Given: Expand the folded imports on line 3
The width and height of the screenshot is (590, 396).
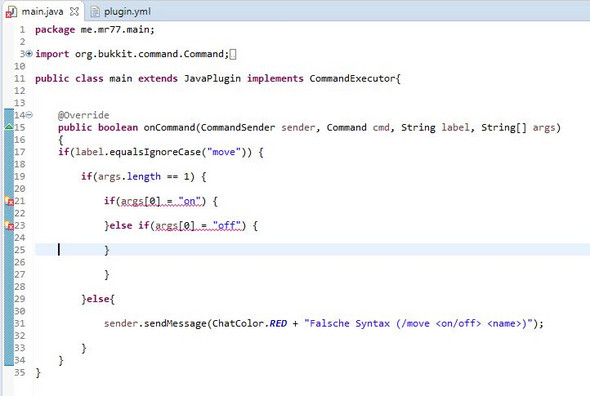Looking at the screenshot, I should pyautogui.click(x=29, y=54).
